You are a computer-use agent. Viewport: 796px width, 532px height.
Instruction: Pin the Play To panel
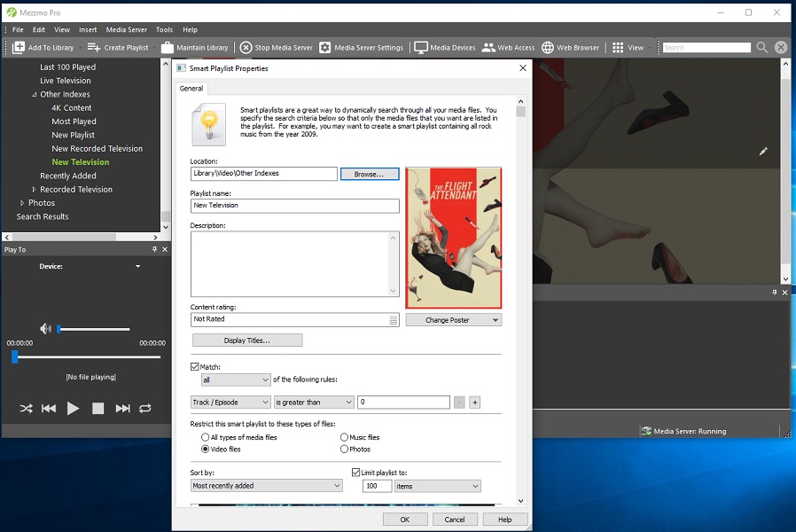click(x=154, y=249)
